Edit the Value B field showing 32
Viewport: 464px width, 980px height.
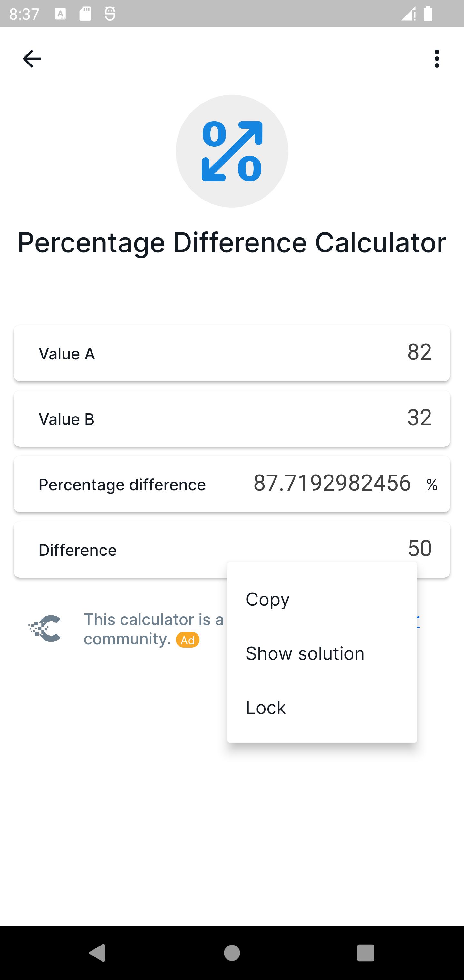232,418
